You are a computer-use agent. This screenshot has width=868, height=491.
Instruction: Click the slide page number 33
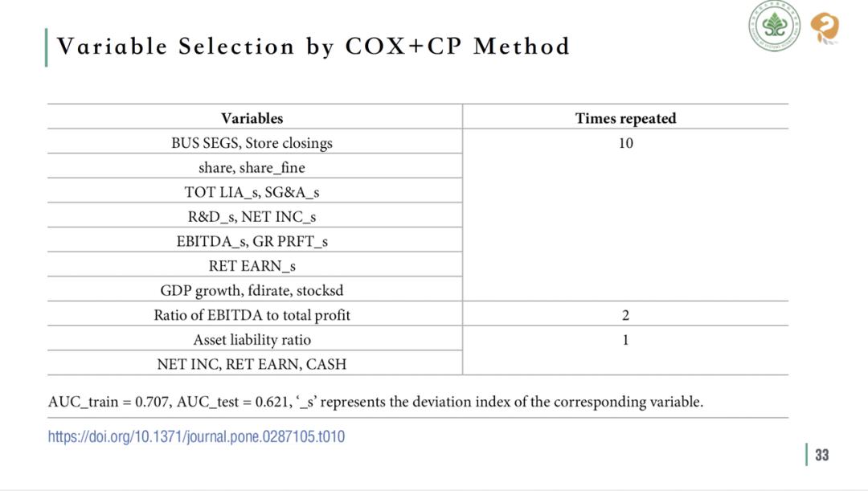click(821, 455)
